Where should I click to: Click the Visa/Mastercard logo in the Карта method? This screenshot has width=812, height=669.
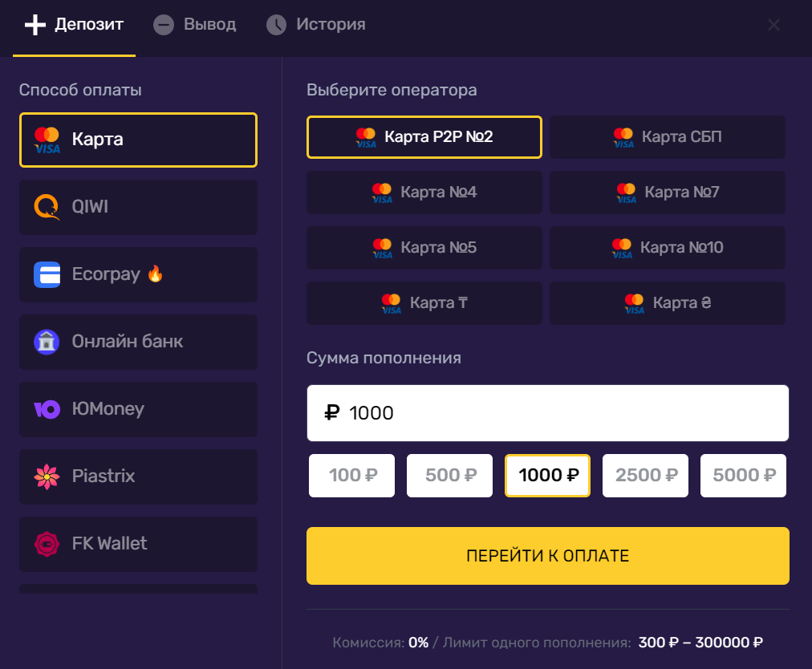[x=47, y=140]
